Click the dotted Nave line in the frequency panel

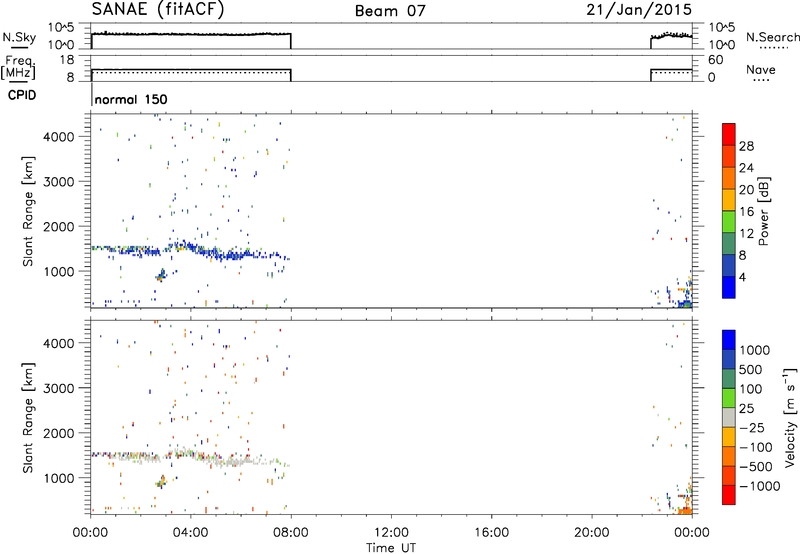(x=191, y=72)
